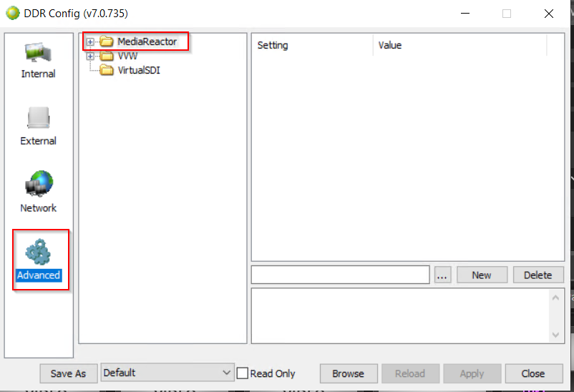
Task: Click the New button
Action: 482,275
